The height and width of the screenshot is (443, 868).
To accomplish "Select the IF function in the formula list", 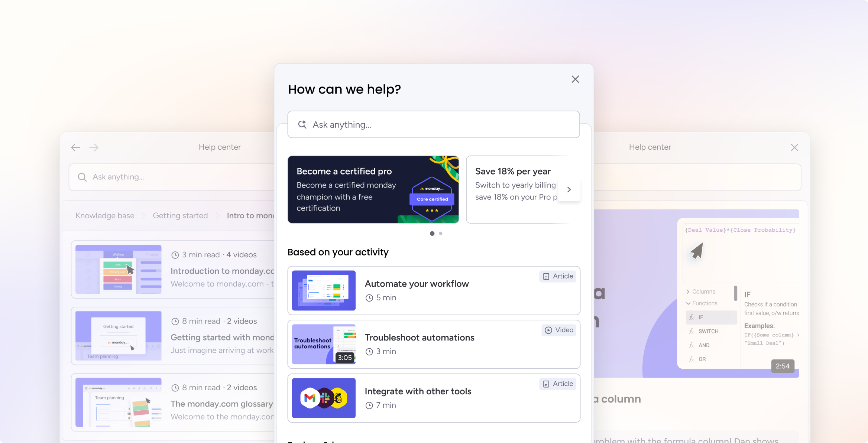I will pos(712,317).
